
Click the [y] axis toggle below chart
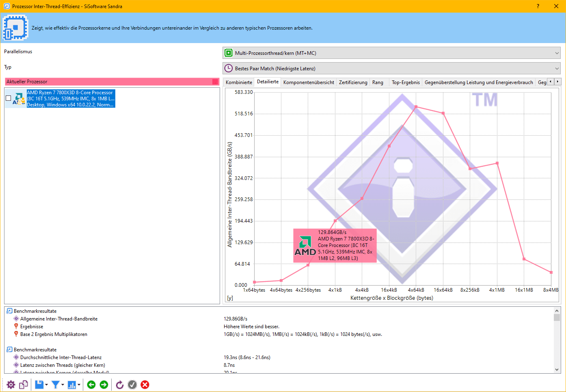pyautogui.click(x=230, y=298)
